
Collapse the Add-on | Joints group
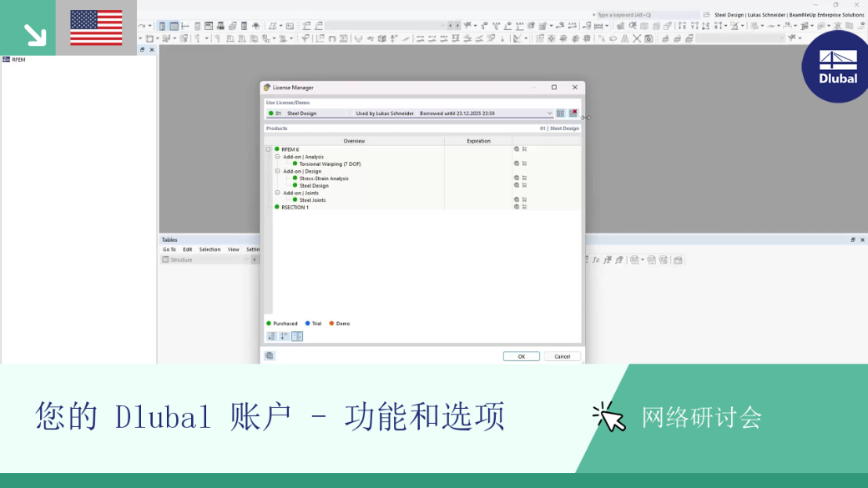(x=278, y=193)
